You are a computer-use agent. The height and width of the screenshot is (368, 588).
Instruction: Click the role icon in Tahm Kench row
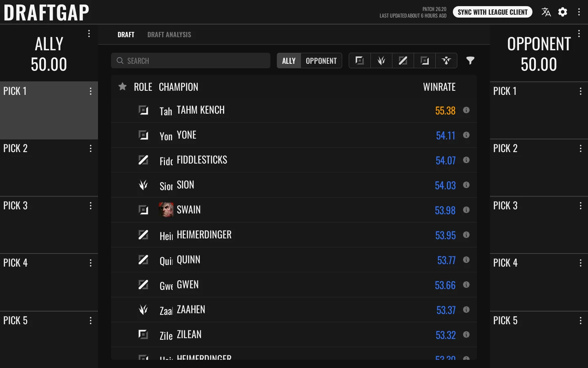point(143,110)
